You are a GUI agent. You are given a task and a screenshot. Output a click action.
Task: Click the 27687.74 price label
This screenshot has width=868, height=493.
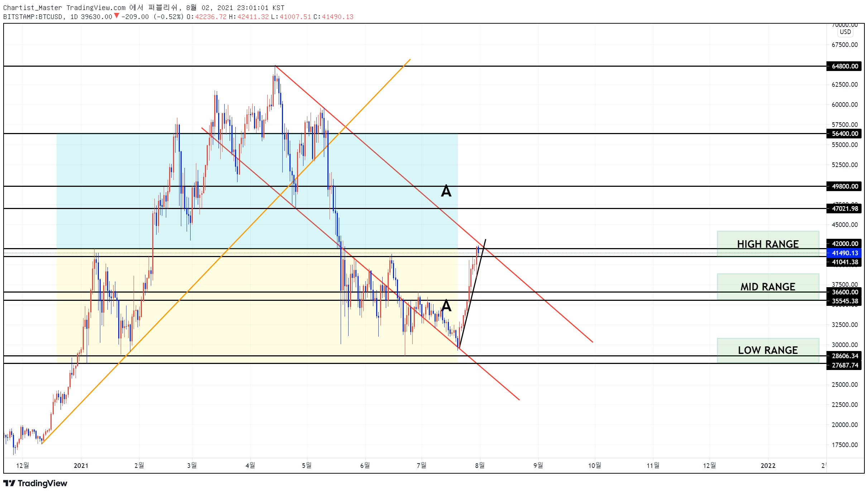(844, 365)
